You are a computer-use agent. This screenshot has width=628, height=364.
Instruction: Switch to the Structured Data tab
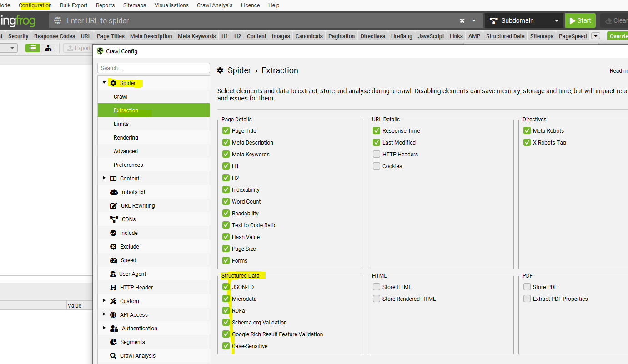point(505,36)
